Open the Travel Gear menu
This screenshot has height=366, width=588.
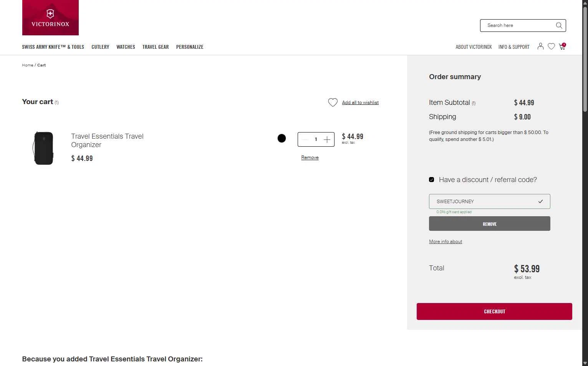tap(156, 47)
